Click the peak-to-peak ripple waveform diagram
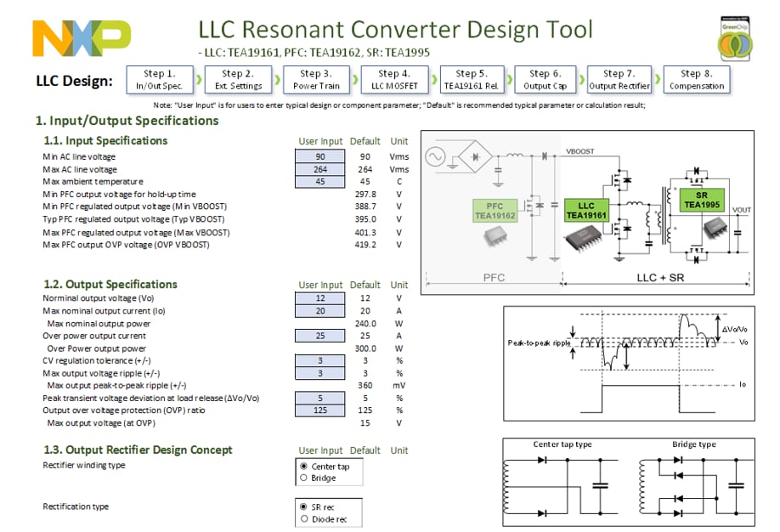780x532 pixels. pos(627,365)
